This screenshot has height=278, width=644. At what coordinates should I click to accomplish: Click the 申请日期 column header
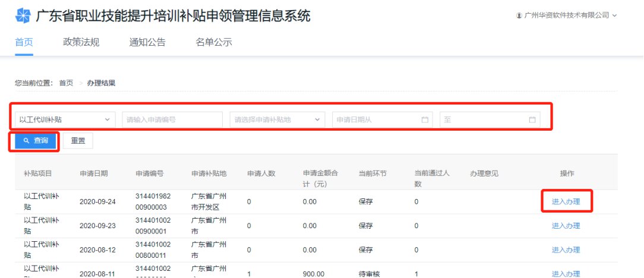click(x=94, y=173)
